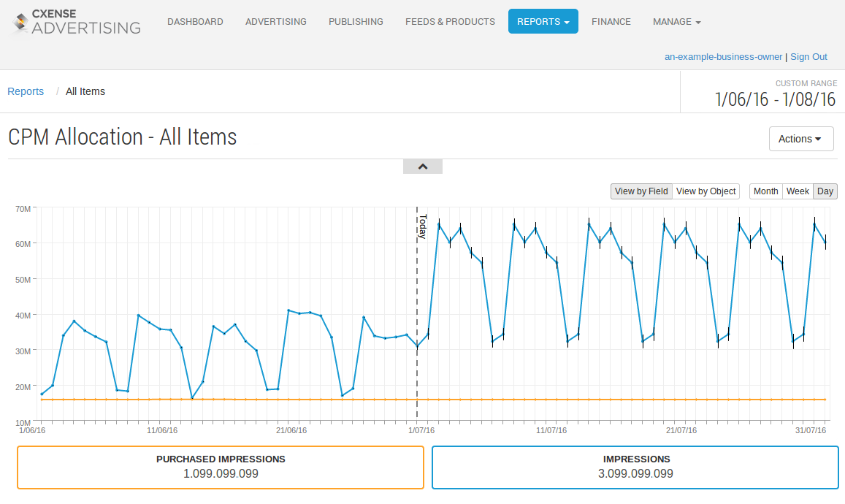The image size is (845, 504).
Task: Open Feeds & Products section
Action: point(450,22)
